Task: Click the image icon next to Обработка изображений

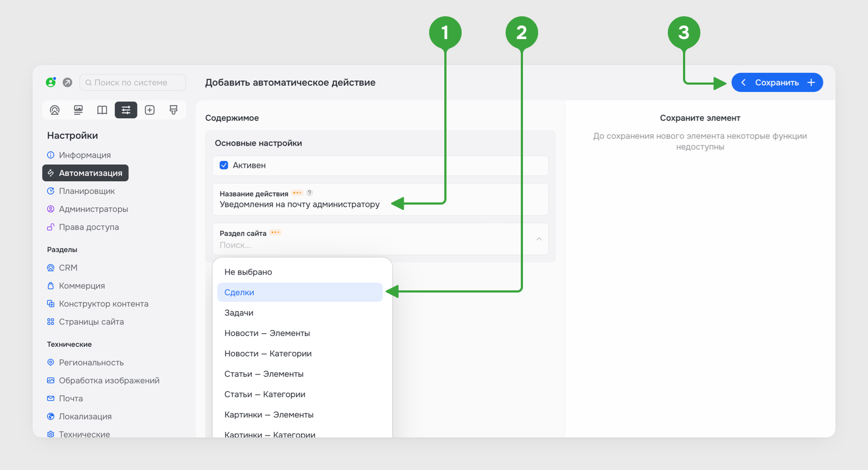Action: pyautogui.click(x=50, y=380)
